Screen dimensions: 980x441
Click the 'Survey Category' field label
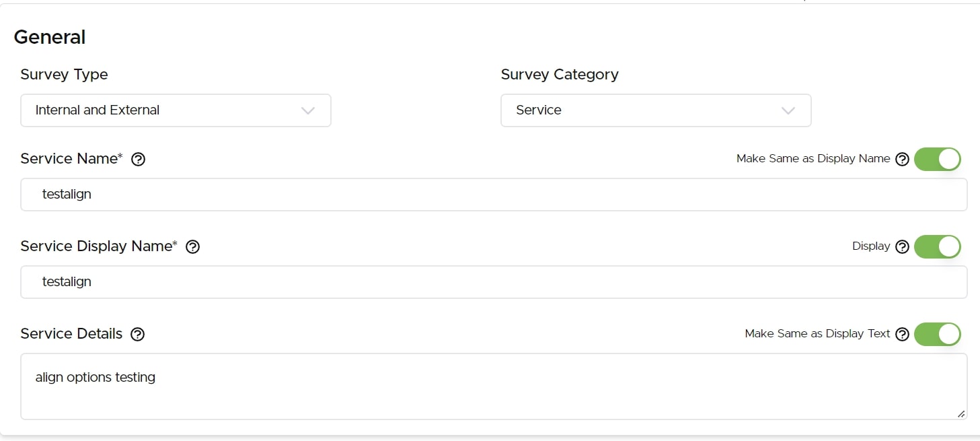(560, 75)
